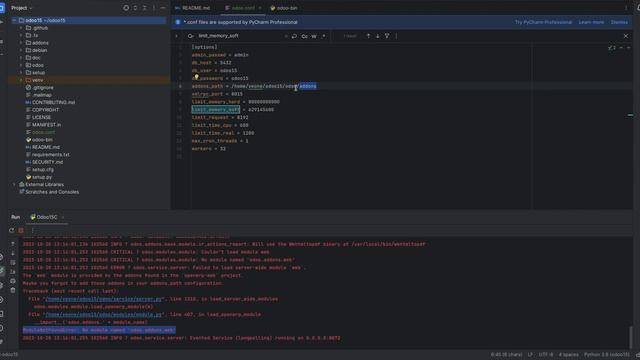The image size is (640, 360).
Task: Open requirements.txt in project tree
Action: [x=51, y=155]
